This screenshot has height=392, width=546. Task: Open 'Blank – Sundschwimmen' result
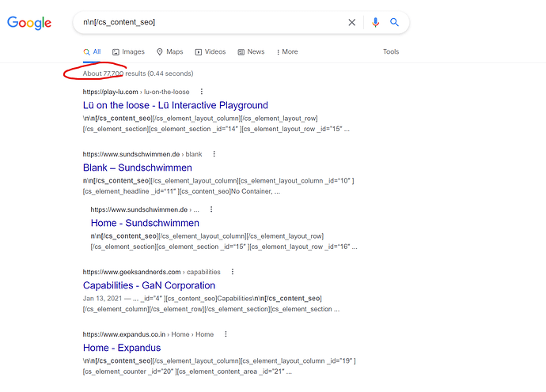pos(138,168)
